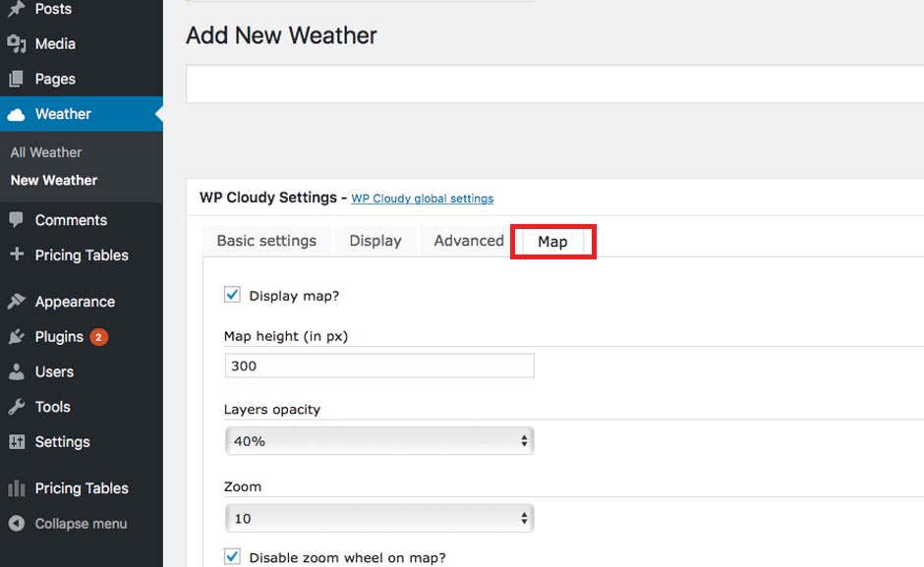924x567 pixels.
Task: Click the Weather cloud icon
Action: pos(17,114)
